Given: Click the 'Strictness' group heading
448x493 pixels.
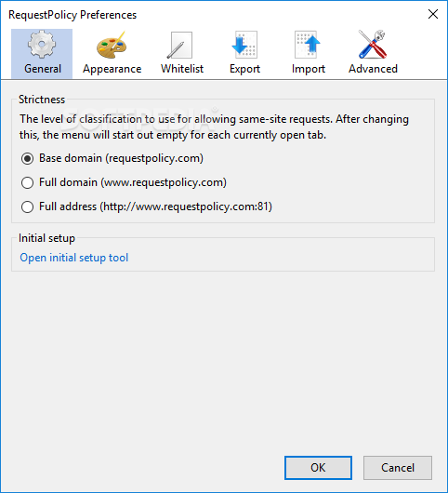Looking at the screenshot, I should (x=42, y=100).
